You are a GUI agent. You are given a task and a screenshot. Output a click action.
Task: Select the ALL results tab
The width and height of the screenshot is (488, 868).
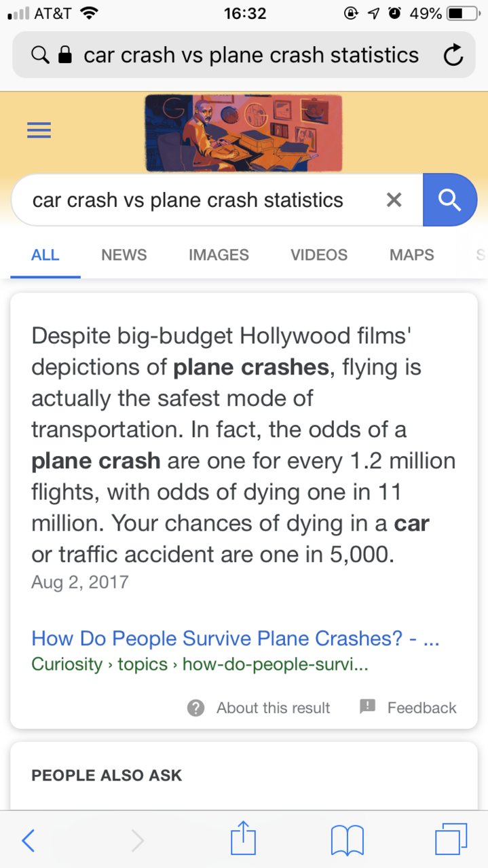(x=45, y=255)
